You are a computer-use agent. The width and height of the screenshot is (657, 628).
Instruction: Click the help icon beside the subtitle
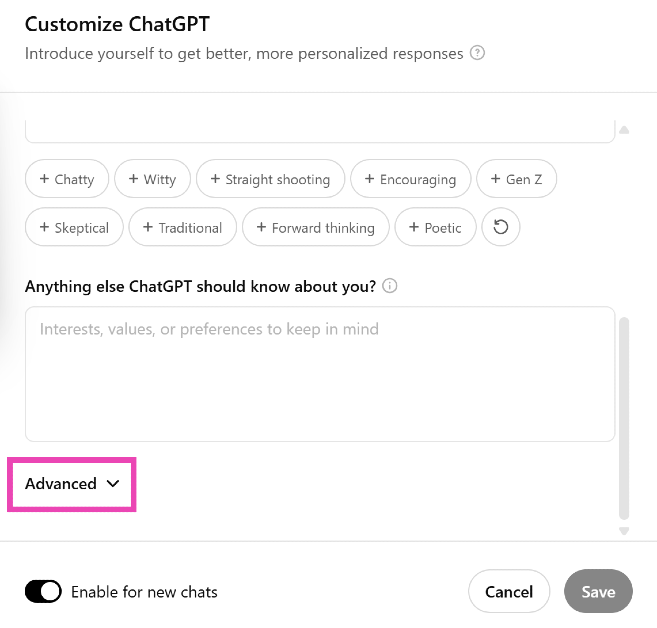coord(477,53)
